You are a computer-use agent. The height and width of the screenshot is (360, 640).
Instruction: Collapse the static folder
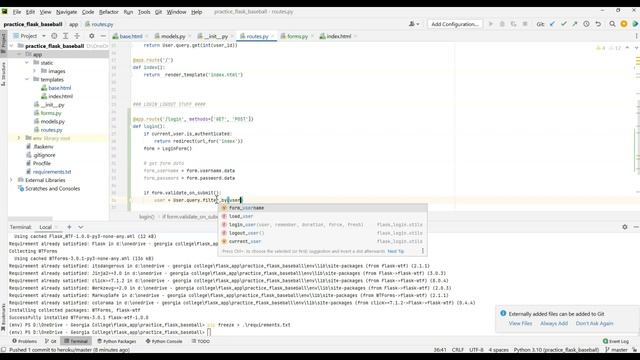pos(27,63)
